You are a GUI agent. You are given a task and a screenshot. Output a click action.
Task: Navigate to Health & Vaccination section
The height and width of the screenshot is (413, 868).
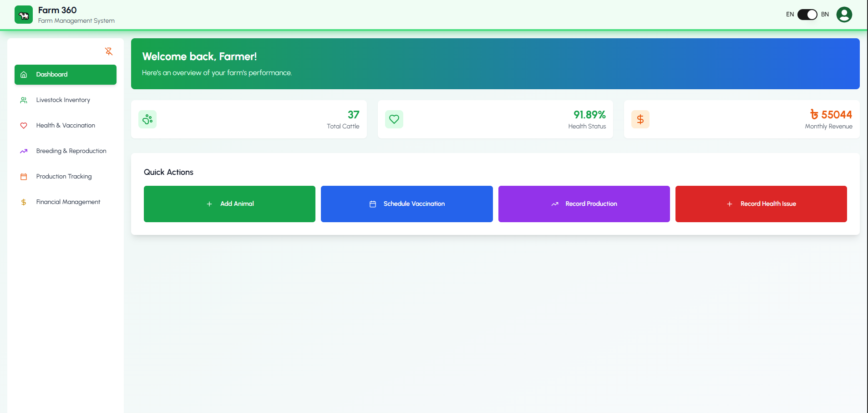click(66, 125)
